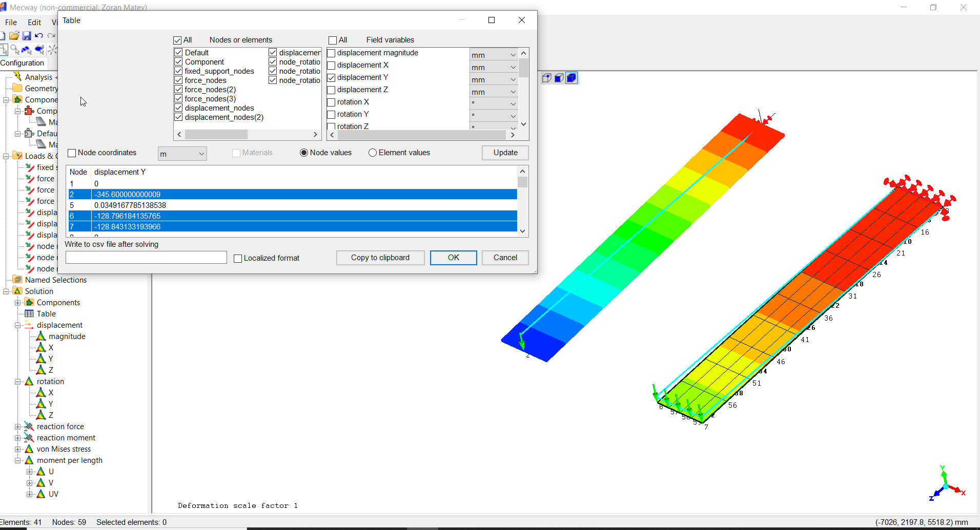
Task: Open displacement magnitude unit dropdown
Action: pos(494,55)
